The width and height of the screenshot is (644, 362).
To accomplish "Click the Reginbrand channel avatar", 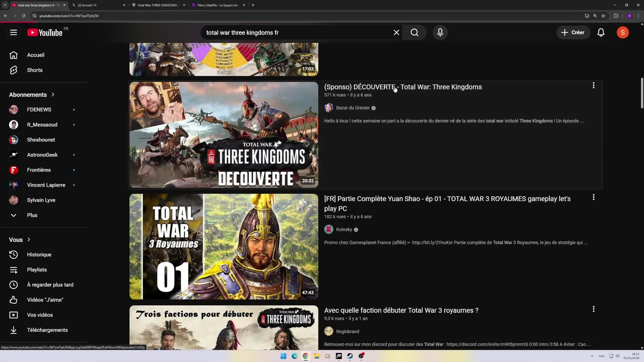I will click(x=329, y=331).
